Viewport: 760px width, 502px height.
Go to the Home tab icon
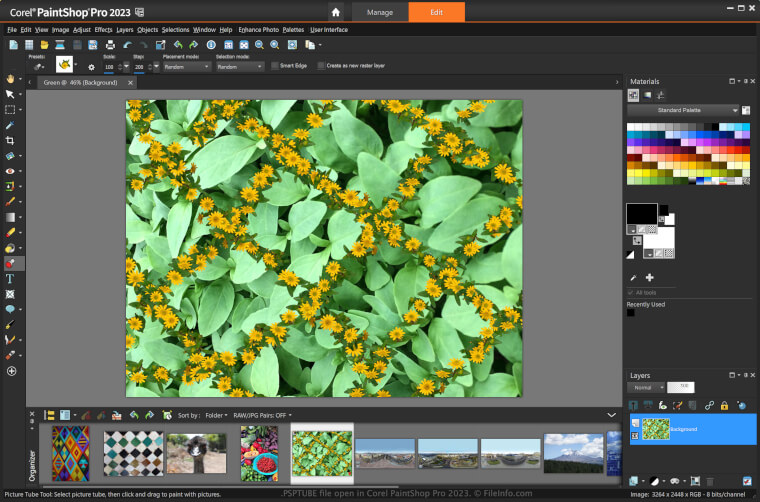coord(336,12)
